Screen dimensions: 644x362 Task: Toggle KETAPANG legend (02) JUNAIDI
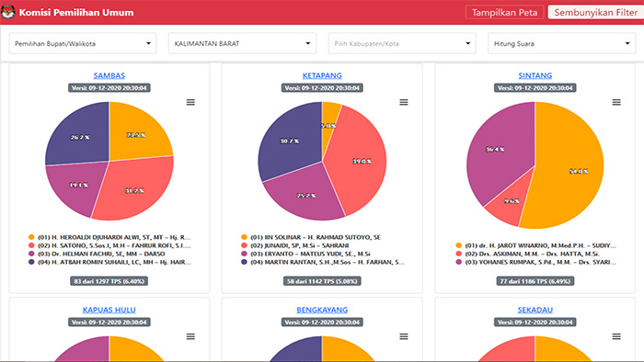295,245
